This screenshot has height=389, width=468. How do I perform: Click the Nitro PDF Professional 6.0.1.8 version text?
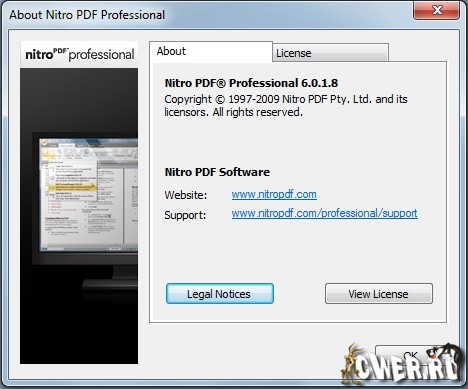(251, 83)
